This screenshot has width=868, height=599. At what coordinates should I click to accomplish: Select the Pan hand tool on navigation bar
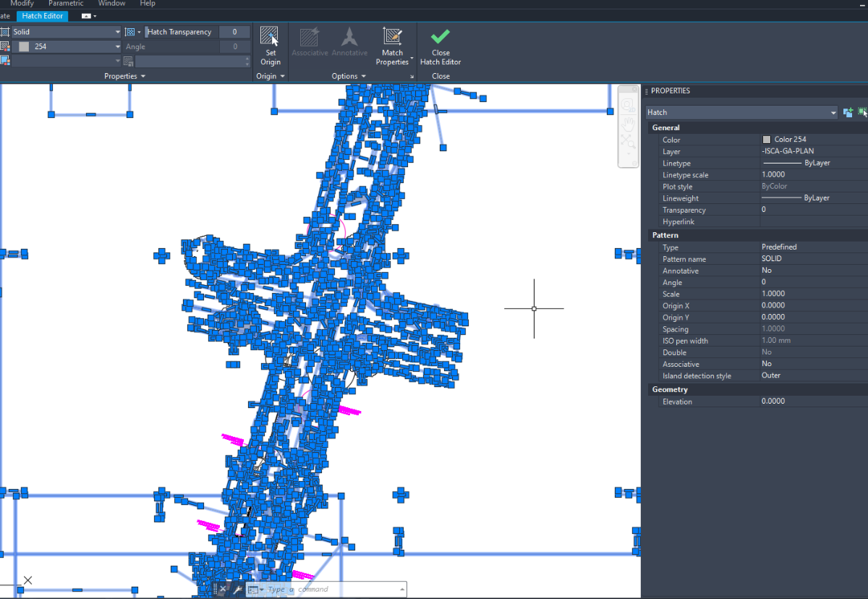[x=628, y=125]
